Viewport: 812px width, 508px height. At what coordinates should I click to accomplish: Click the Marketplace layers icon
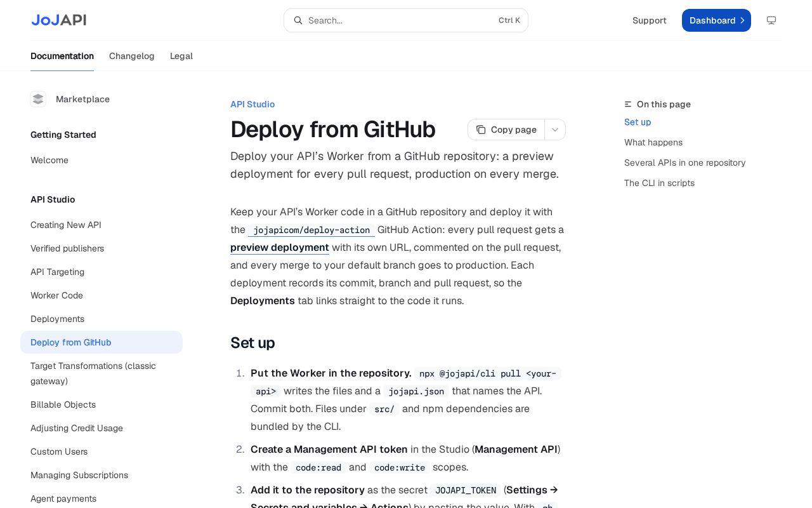[38, 99]
